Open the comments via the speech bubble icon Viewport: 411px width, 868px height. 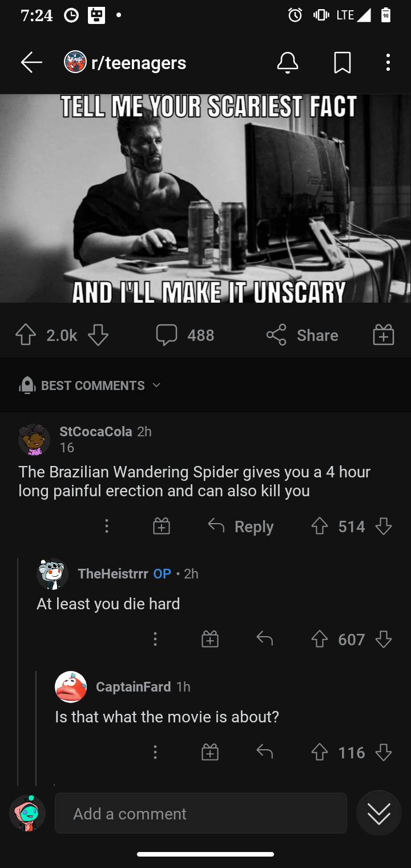(167, 335)
